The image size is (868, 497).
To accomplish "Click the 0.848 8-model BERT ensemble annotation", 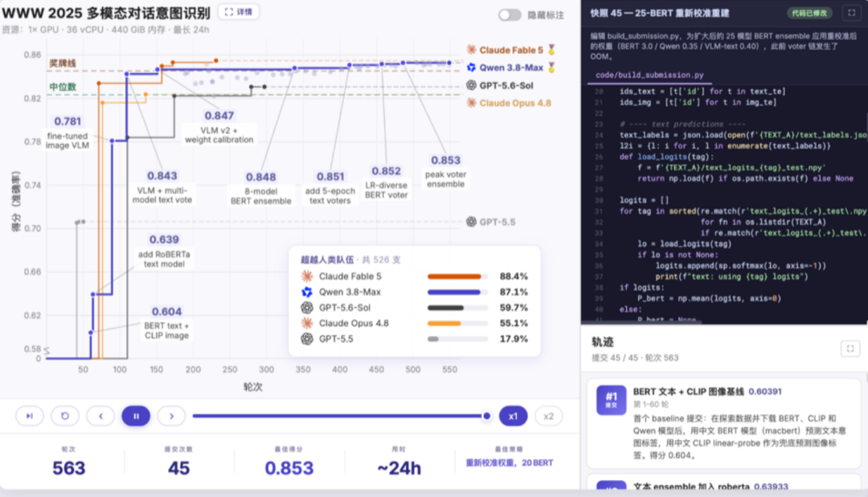I will [x=260, y=188].
